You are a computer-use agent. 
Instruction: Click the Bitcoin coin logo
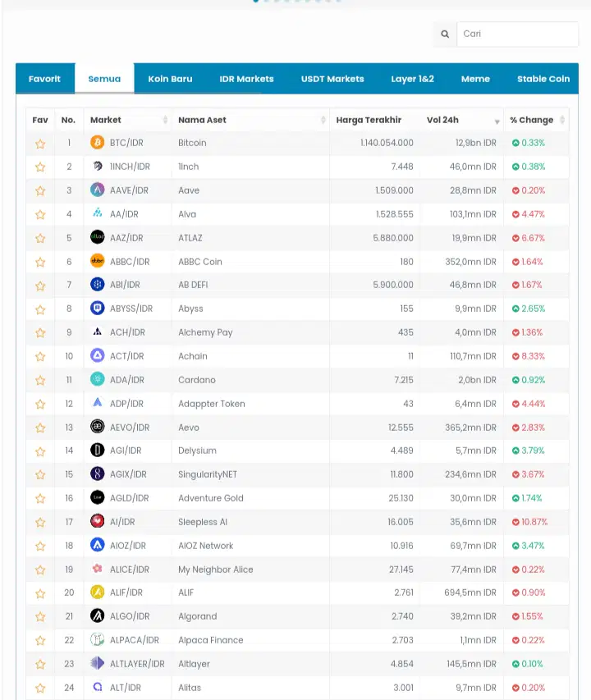click(x=98, y=143)
